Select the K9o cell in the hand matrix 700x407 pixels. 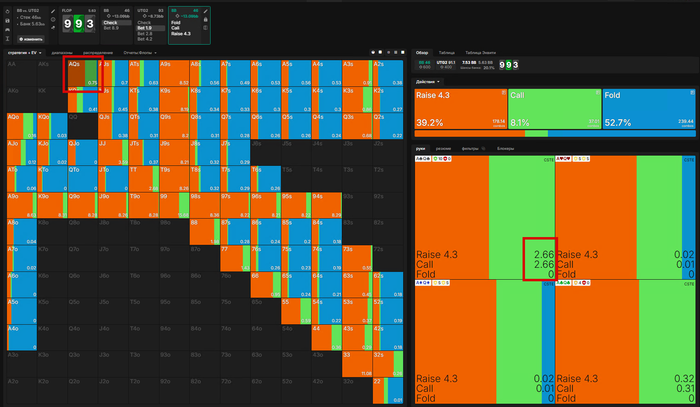[52, 205]
